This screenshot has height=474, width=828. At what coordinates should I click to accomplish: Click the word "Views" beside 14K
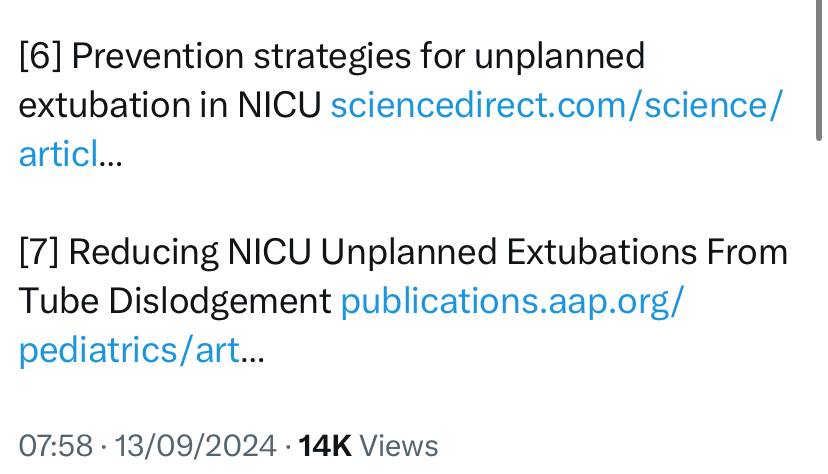[399, 445]
